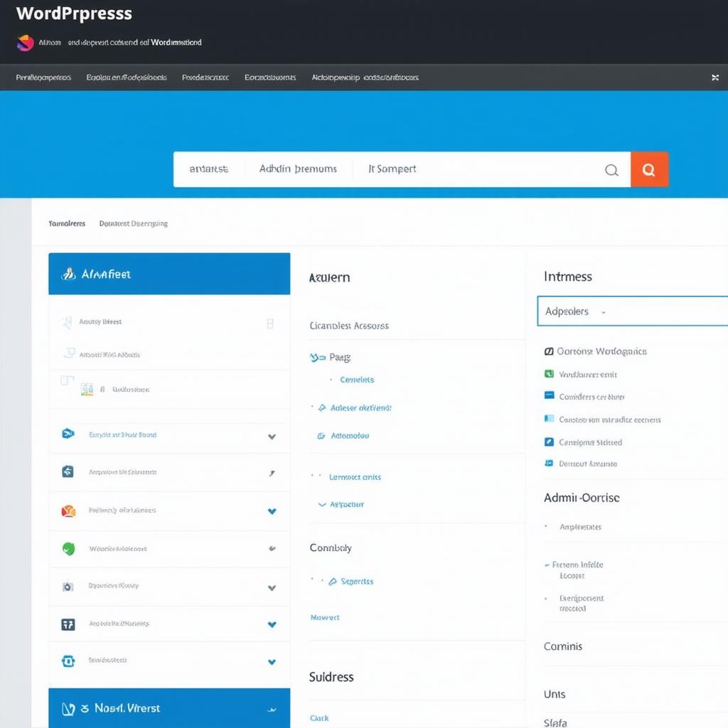Click the orange-red gauge icon in sidebar
The width and height of the screenshot is (728, 728).
[68, 510]
